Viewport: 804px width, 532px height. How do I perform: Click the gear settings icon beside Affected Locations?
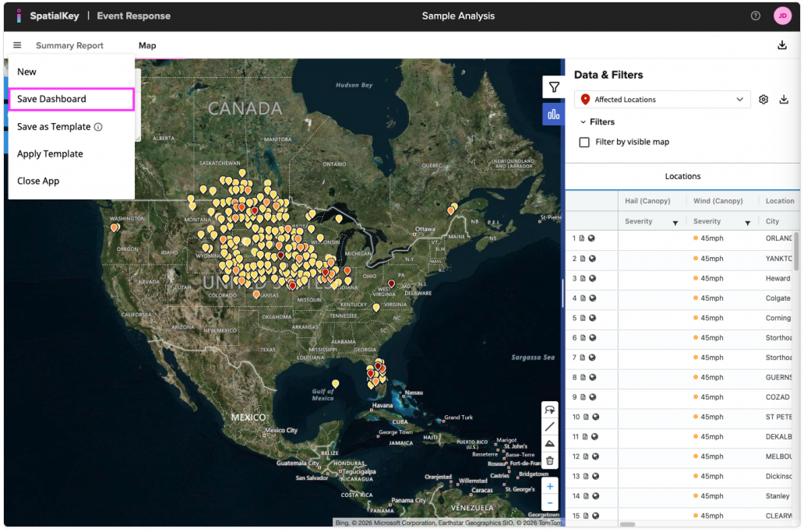[x=764, y=99]
